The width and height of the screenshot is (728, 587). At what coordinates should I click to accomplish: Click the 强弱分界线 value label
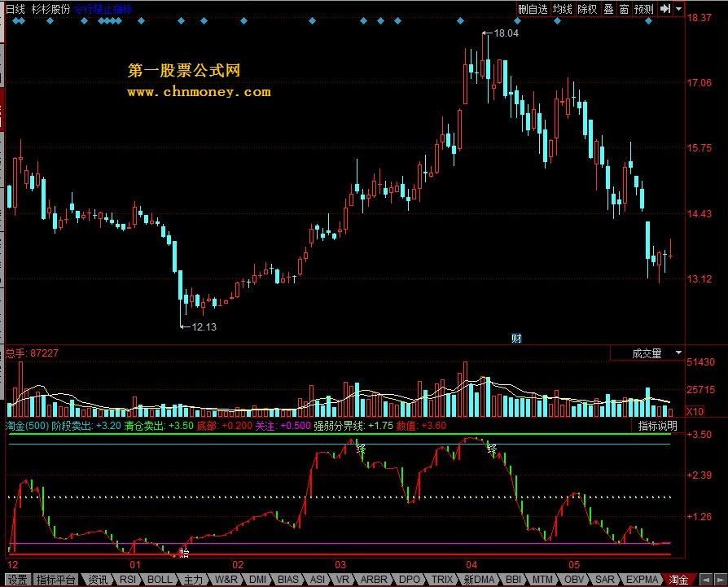(353, 426)
